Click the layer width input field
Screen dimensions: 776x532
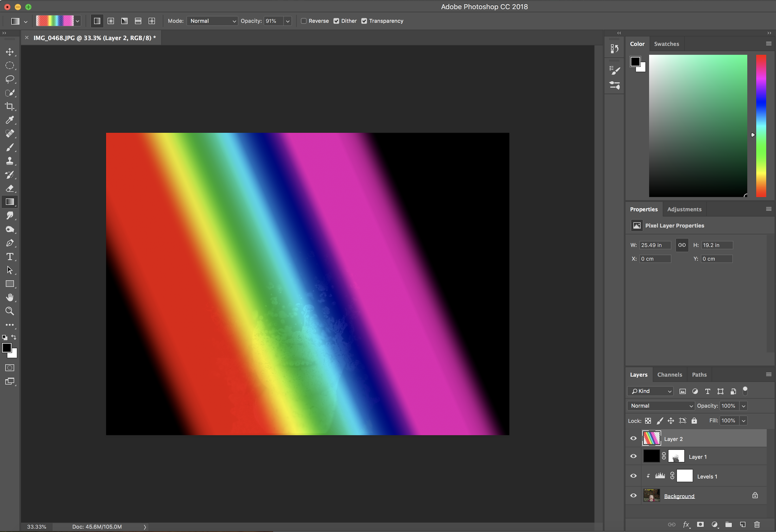(x=655, y=245)
